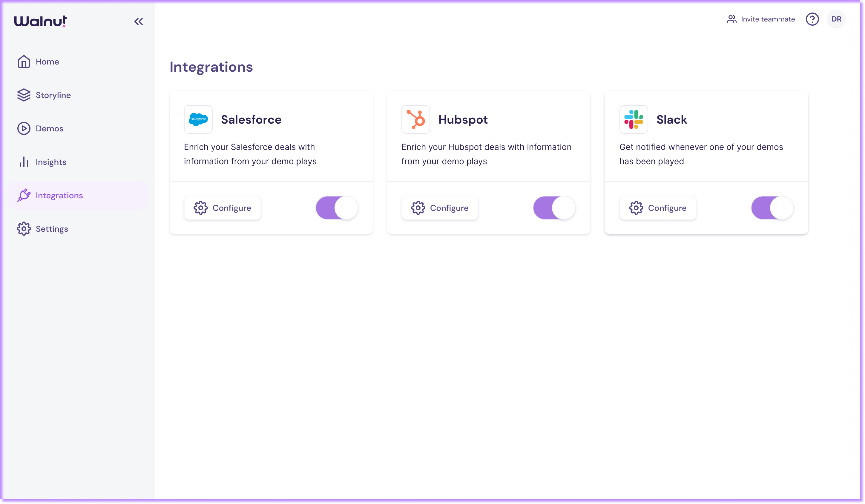865x504 pixels.
Task: Click the Slack logo icon
Action: [633, 119]
